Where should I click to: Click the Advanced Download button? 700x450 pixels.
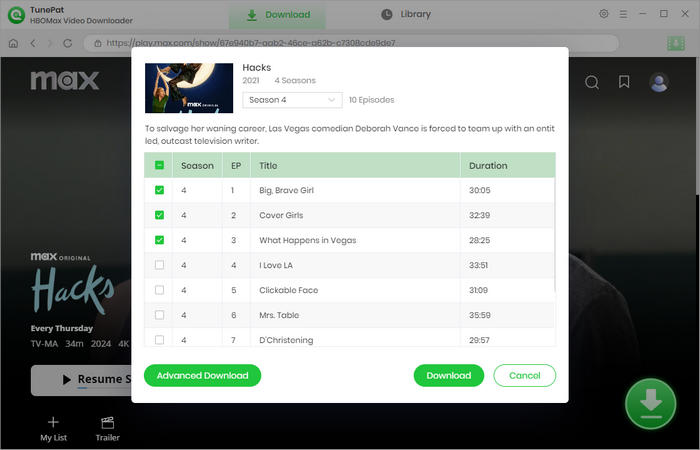(x=202, y=375)
